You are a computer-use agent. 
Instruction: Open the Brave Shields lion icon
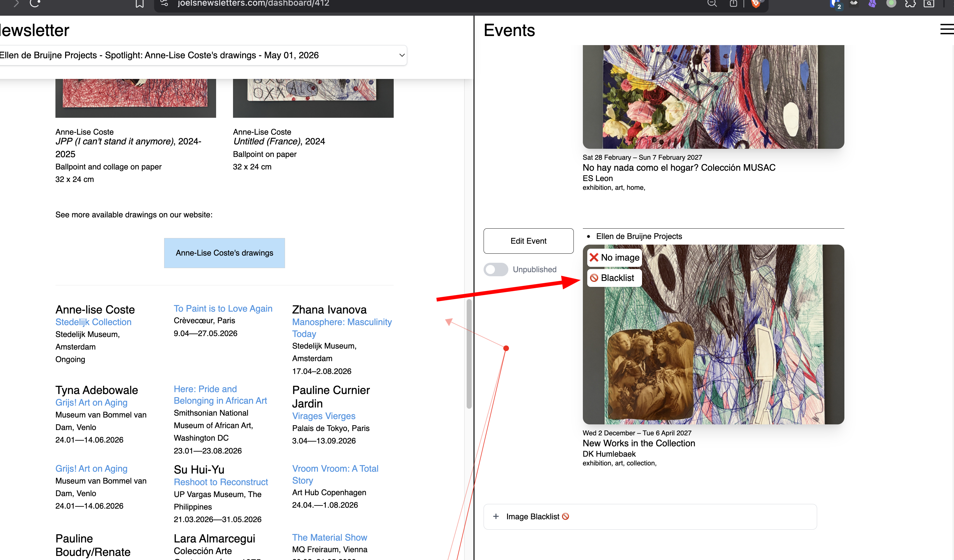pos(756,3)
